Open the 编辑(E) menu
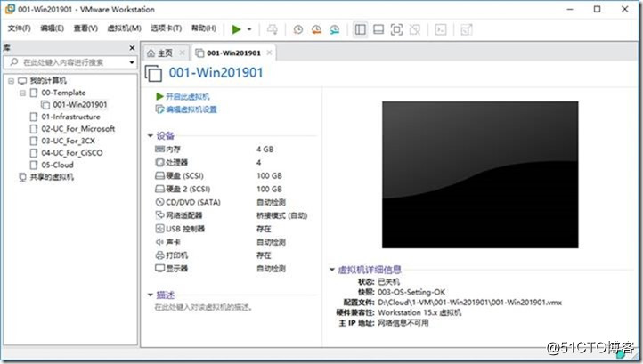The height and width of the screenshot is (364, 643). 52,28
